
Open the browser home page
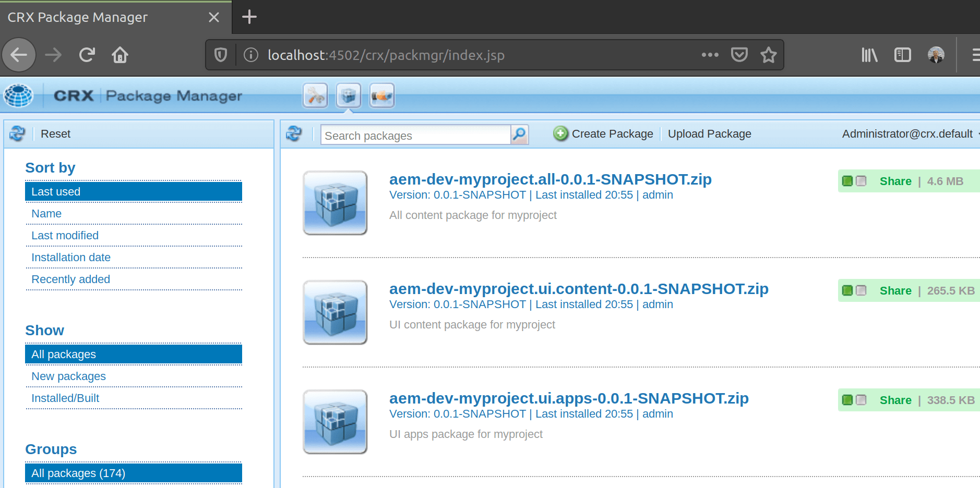click(120, 55)
